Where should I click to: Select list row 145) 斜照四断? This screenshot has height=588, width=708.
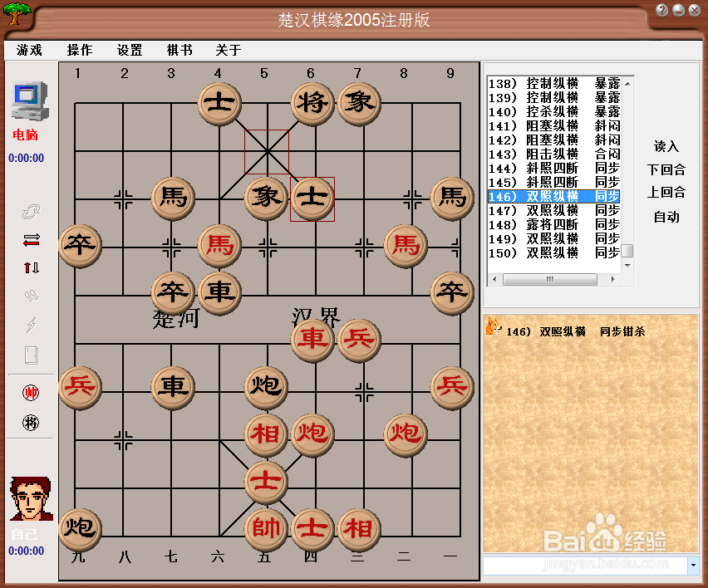[554, 182]
